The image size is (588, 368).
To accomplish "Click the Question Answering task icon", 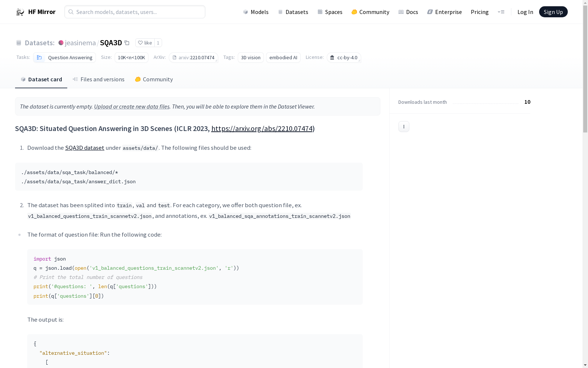I will tap(39, 57).
